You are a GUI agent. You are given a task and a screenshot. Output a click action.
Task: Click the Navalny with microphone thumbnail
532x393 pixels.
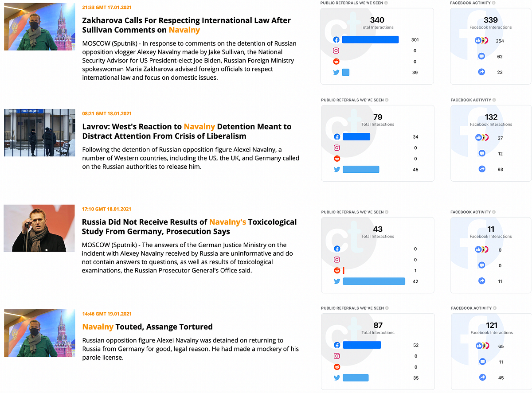click(x=39, y=228)
